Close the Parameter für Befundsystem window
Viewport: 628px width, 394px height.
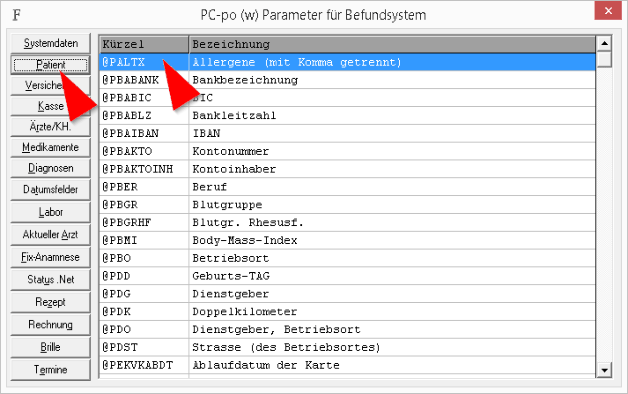pyautogui.click(x=608, y=11)
